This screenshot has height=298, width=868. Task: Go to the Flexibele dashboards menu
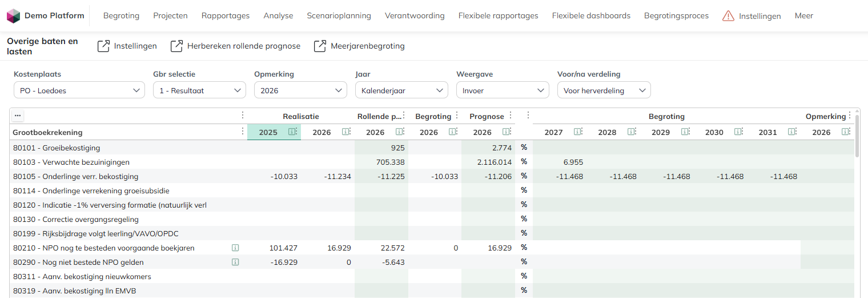tap(591, 16)
